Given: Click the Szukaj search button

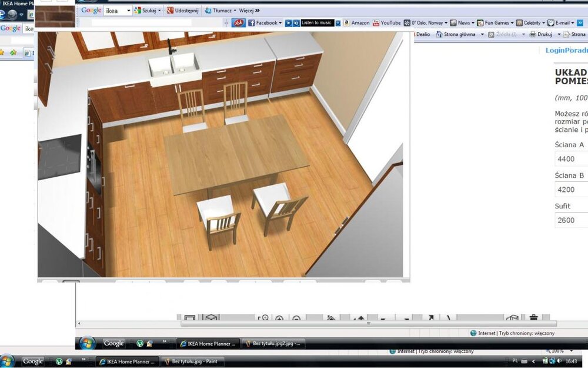Looking at the screenshot, I should [x=147, y=11].
